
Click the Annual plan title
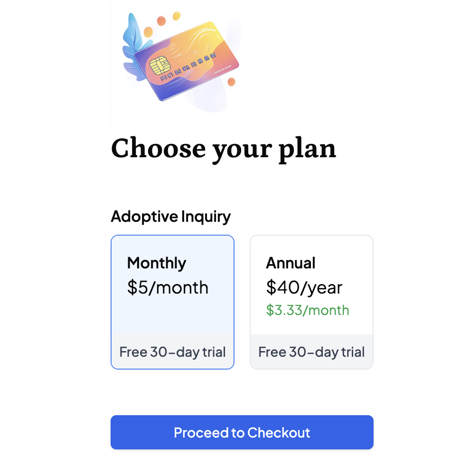pyautogui.click(x=291, y=263)
